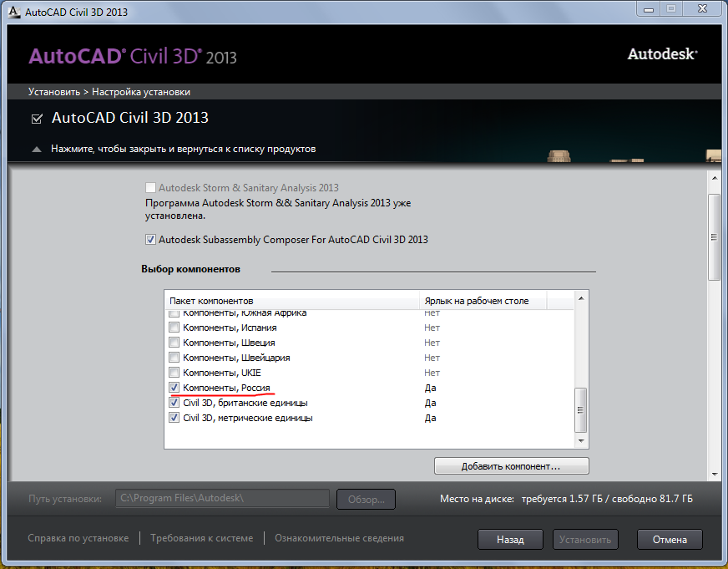Image resolution: width=728 pixels, height=569 pixels.
Task: Click the Путь установки path field
Action: point(222,499)
